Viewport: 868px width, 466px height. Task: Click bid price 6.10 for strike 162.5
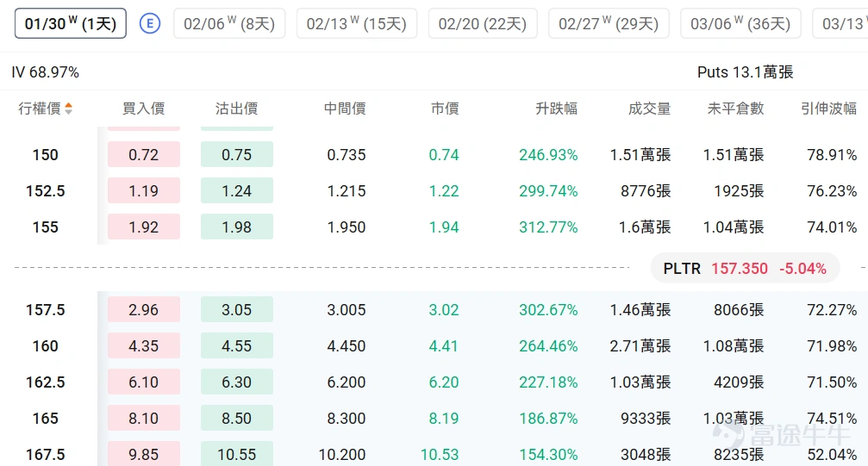(x=144, y=382)
